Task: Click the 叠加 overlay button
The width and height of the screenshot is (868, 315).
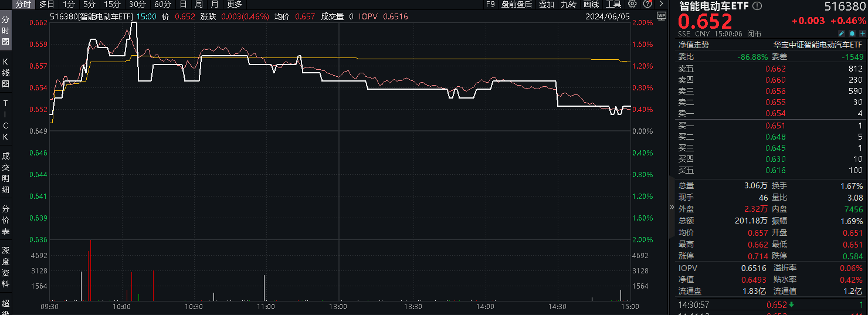Action: (546, 4)
